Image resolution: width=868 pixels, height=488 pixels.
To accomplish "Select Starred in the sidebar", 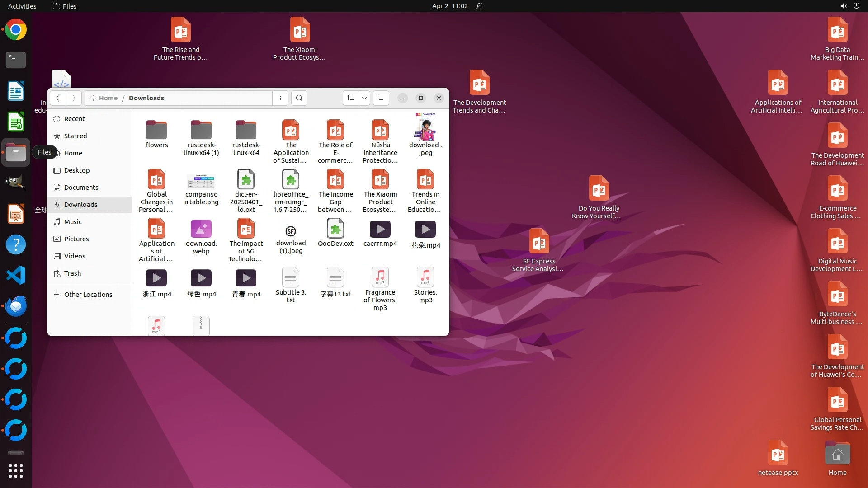I will 75,136.
